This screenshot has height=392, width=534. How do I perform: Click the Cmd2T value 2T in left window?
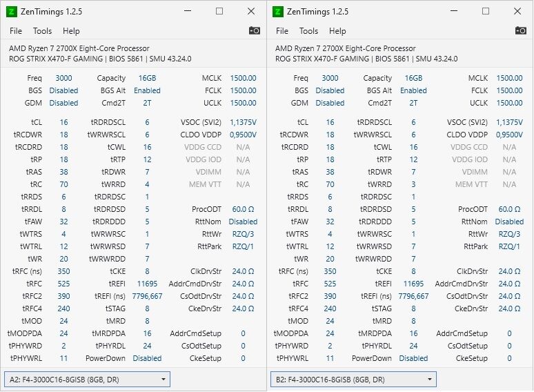tap(147, 103)
